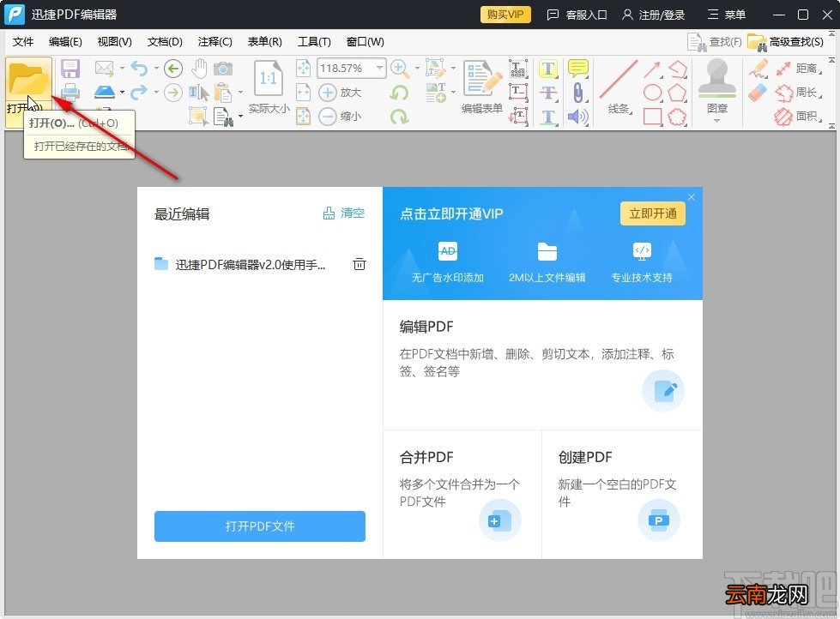Click the Sticky Note comment icon
The height and width of the screenshot is (619, 840).
tap(577, 69)
